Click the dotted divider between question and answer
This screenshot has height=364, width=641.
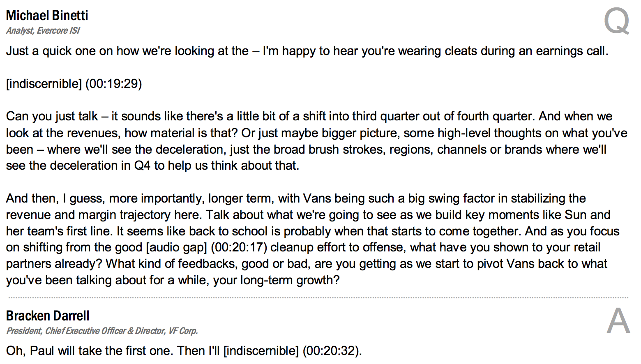pos(318,297)
